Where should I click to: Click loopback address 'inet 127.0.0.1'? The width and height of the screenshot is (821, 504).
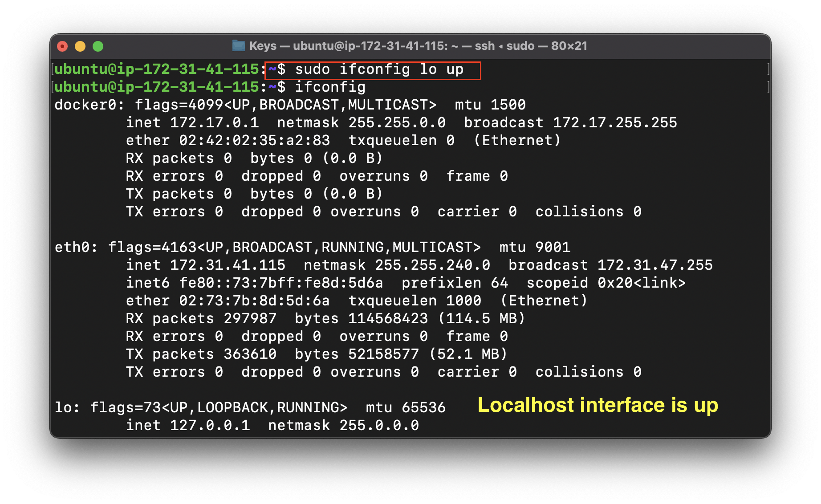click(188, 426)
